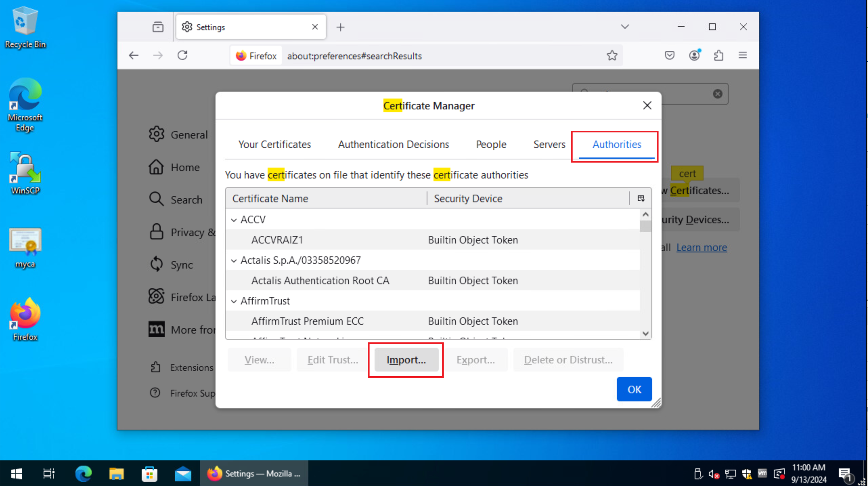The image size is (868, 486).
Task: Open Sync settings icon
Action: coord(156,264)
